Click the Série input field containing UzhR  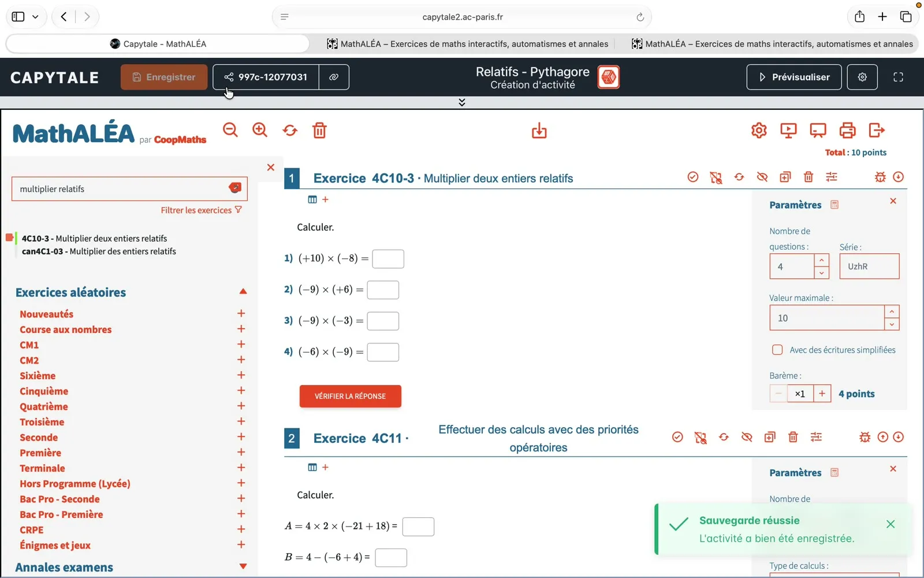[x=869, y=266]
